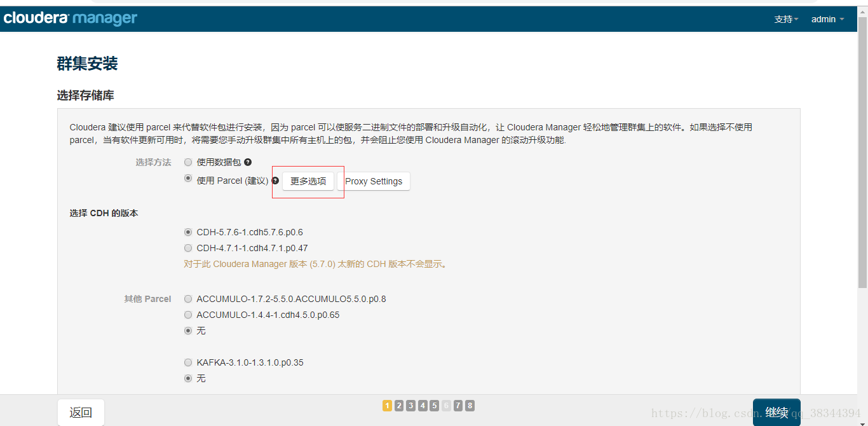Open help tooltip beside 使用数据包
The height and width of the screenshot is (426, 868).
point(248,162)
